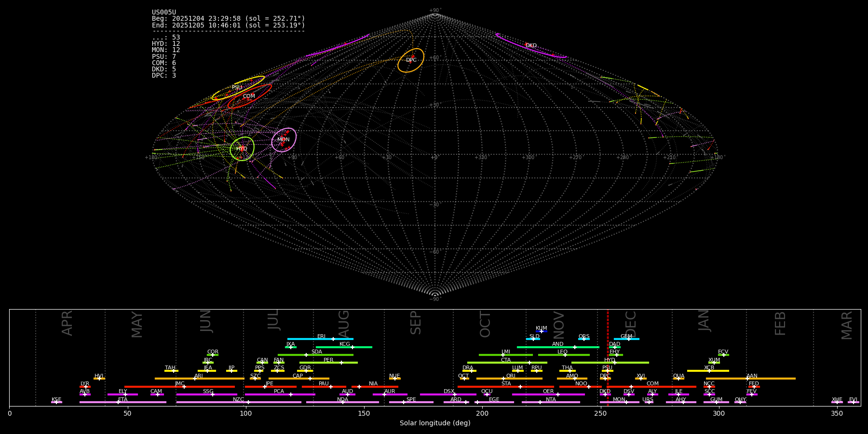Select the DEC month label in timeline
Screen dimensions: 868x434
pyautogui.click(x=631, y=324)
